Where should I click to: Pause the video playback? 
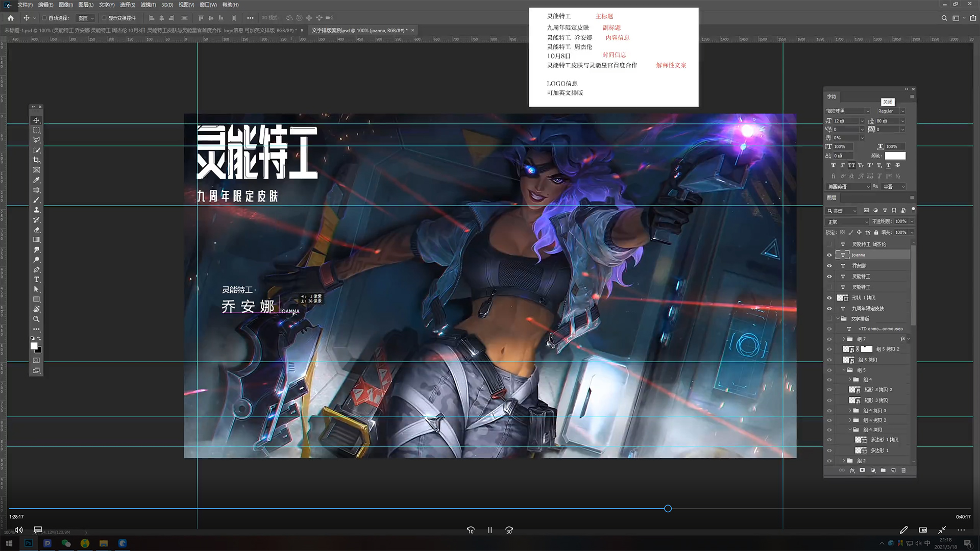click(490, 530)
